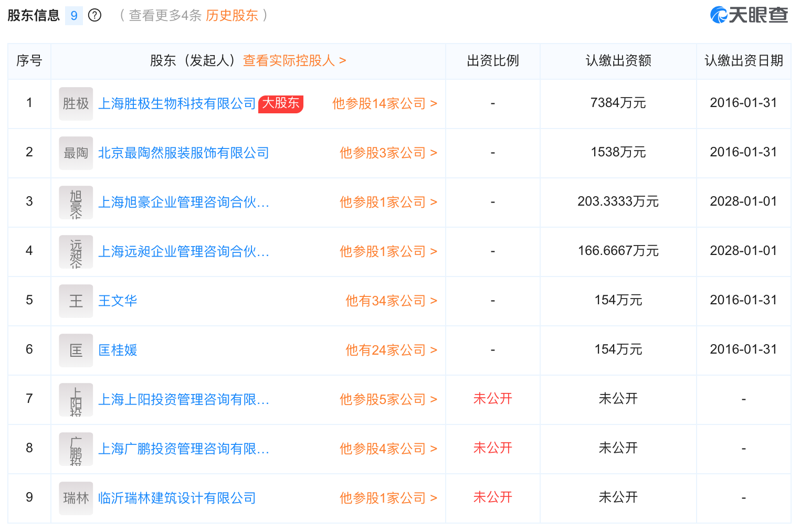The width and height of the screenshot is (800, 532).
Task: Expand 他有34家公司 for 王文华
Action: pyautogui.click(x=392, y=301)
